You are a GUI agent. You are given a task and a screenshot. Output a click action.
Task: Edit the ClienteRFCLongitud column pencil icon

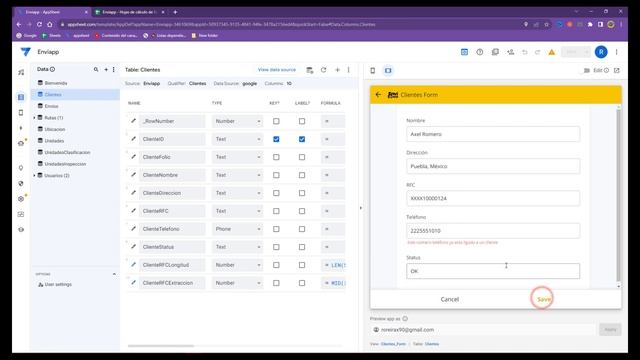click(x=133, y=264)
